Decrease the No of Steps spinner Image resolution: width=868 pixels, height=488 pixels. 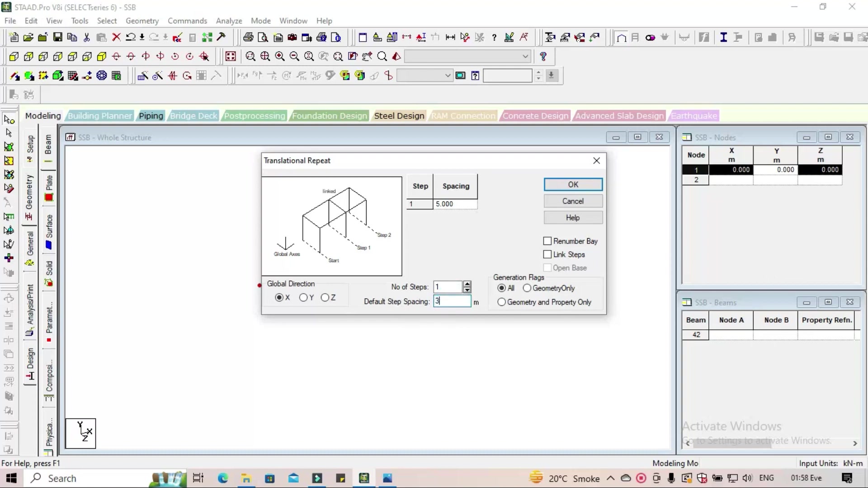tap(467, 290)
